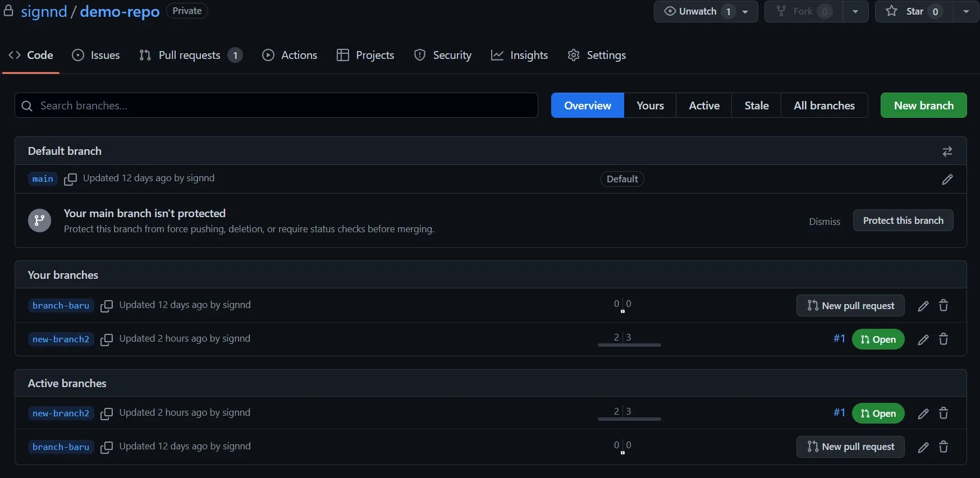
Task: Star the demo-repo repository
Action: (x=914, y=11)
